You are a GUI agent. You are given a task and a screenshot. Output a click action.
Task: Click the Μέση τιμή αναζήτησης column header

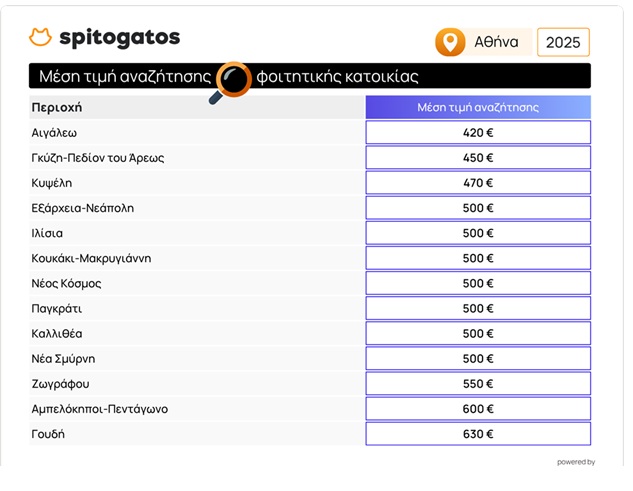(x=478, y=107)
